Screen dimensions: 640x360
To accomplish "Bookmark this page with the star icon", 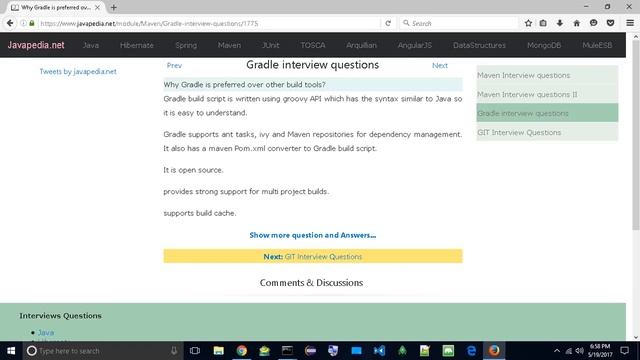I will (x=528, y=23).
